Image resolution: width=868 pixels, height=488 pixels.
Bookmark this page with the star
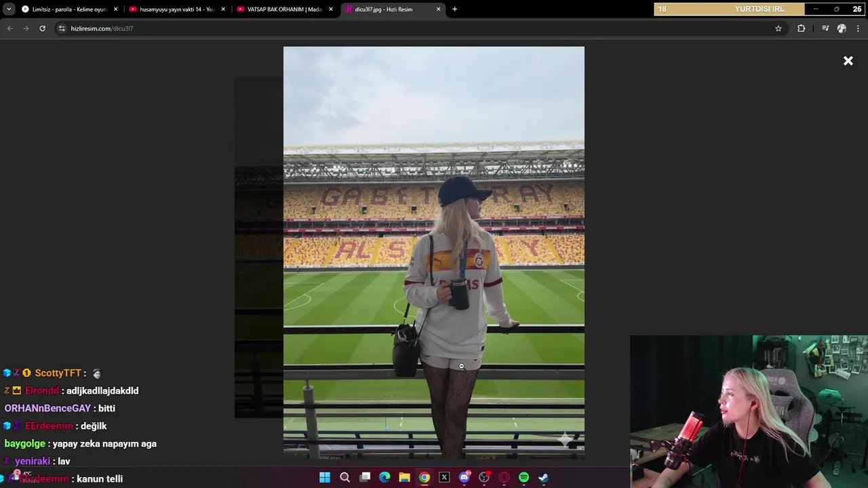tap(778, 28)
